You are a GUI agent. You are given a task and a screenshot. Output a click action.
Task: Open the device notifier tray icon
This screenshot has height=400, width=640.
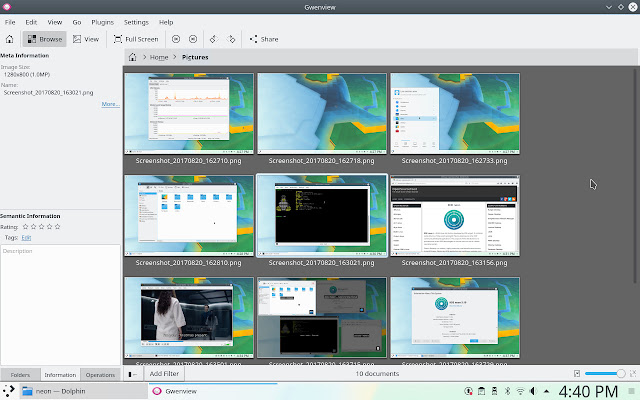tap(494, 391)
